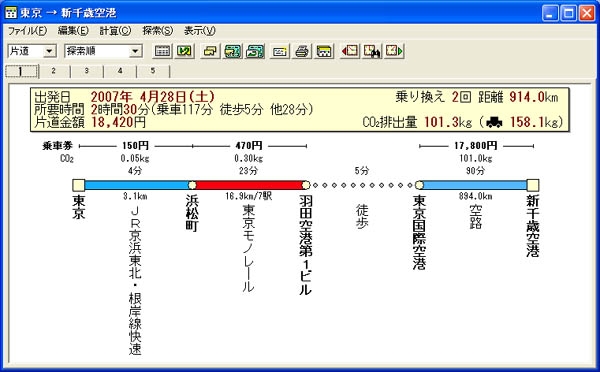
Task: Click the clock icon with binoculars
Action: tap(372, 51)
